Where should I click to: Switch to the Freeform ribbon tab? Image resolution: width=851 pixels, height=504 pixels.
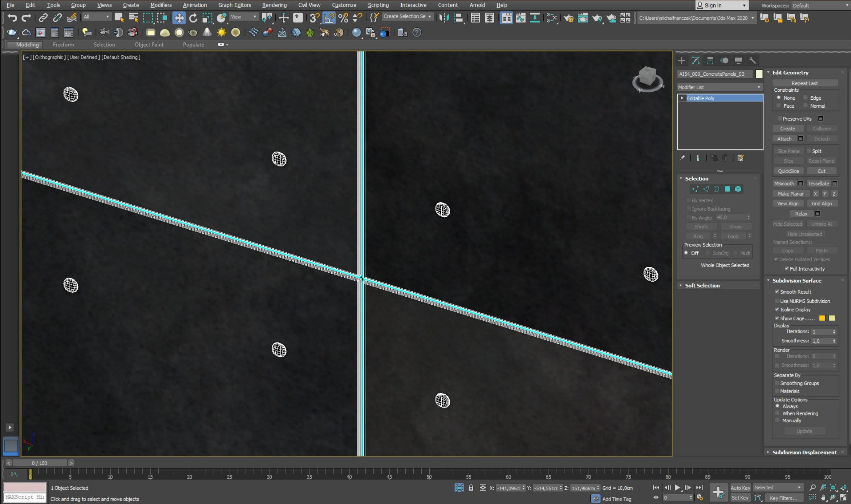click(63, 45)
